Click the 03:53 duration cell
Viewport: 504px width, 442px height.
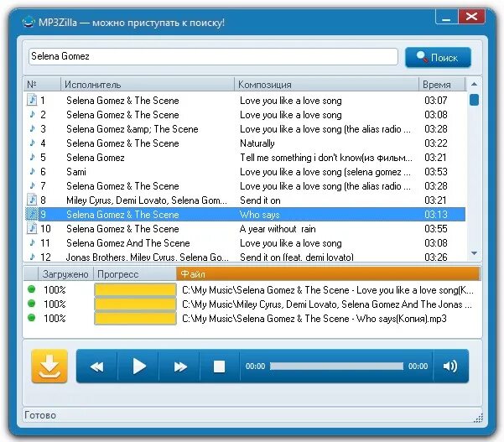click(436, 172)
